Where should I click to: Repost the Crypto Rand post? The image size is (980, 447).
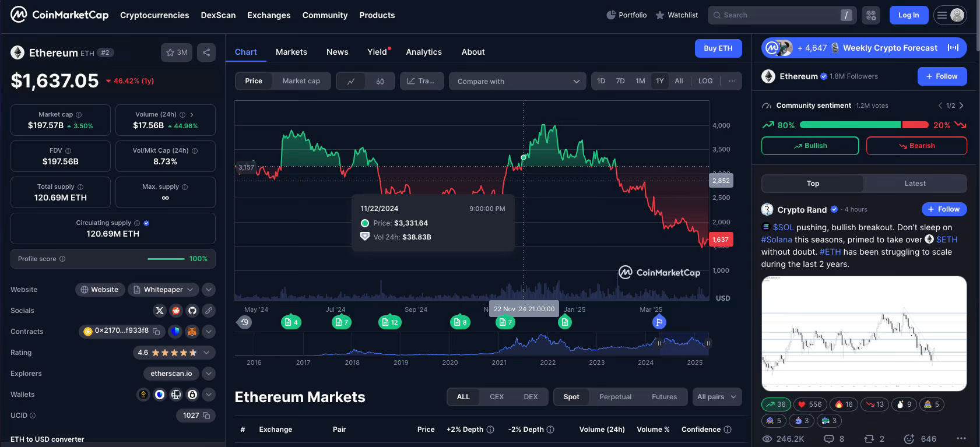pyautogui.click(x=874, y=439)
